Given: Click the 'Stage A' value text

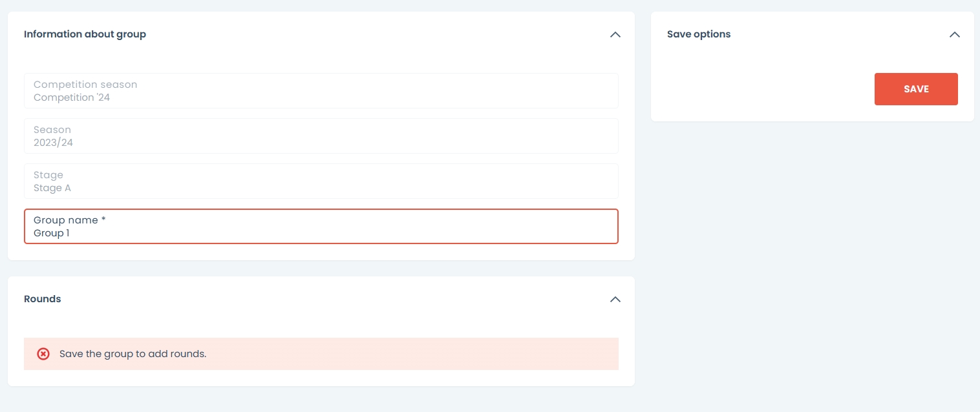Looking at the screenshot, I should point(52,188).
